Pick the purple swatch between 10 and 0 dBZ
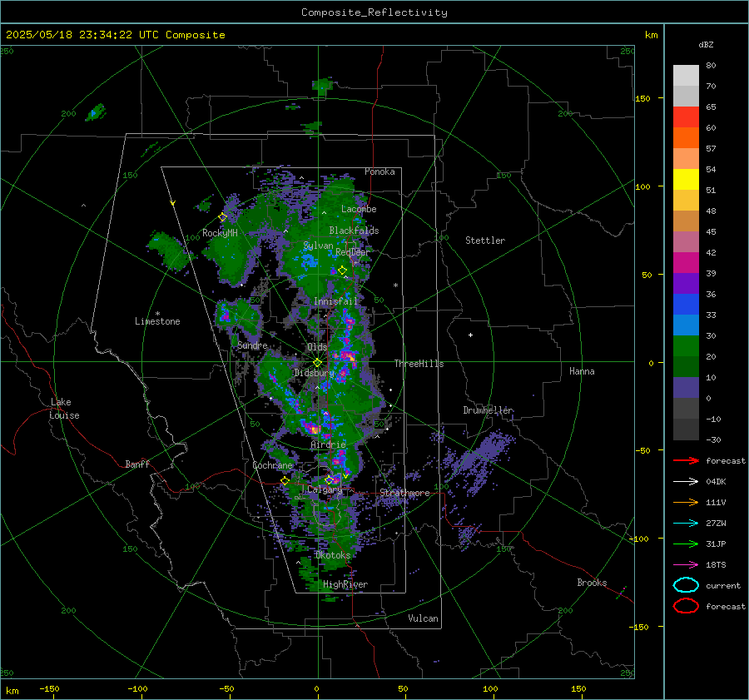Viewport: 749px width, 700px height. (x=686, y=388)
